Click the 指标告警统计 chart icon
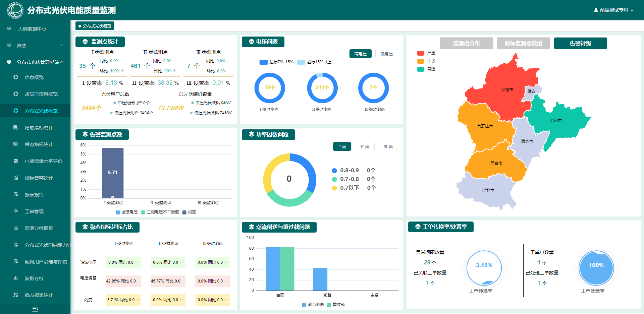 click(x=16, y=178)
